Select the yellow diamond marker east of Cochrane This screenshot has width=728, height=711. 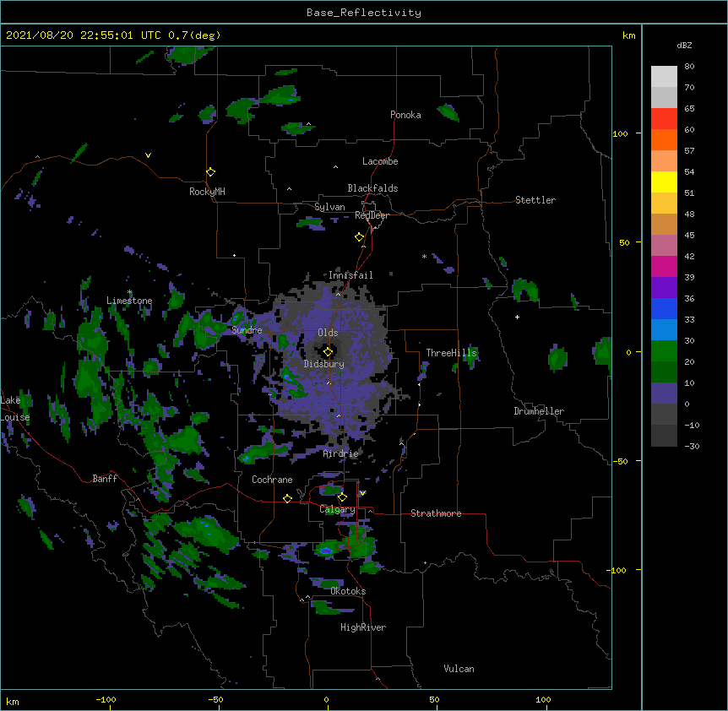[x=287, y=498]
